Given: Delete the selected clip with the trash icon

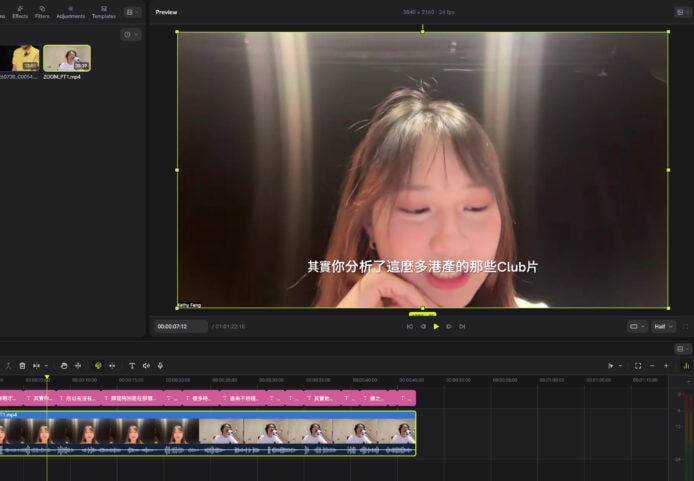Looking at the screenshot, I should (x=22, y=366).
